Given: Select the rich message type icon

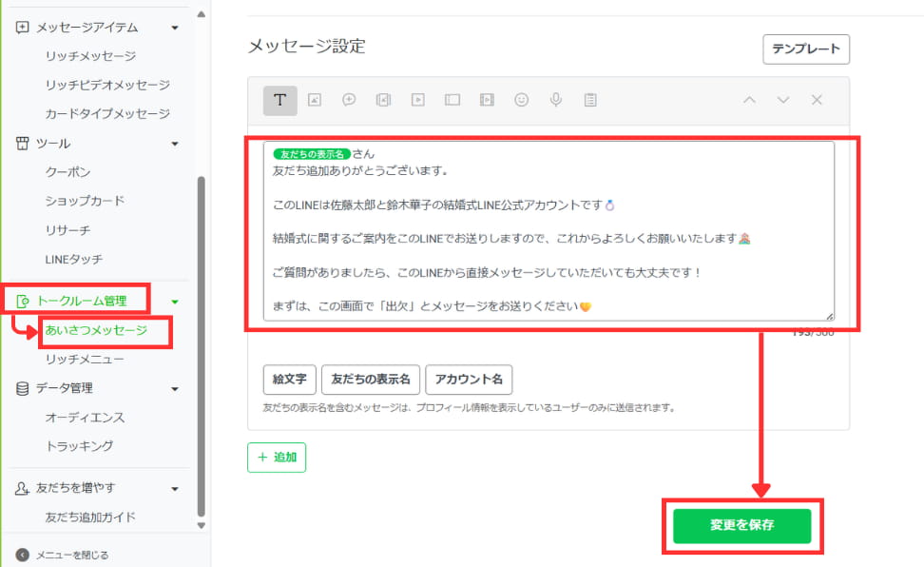Looking at the screenshot, I should coord(384,100).
